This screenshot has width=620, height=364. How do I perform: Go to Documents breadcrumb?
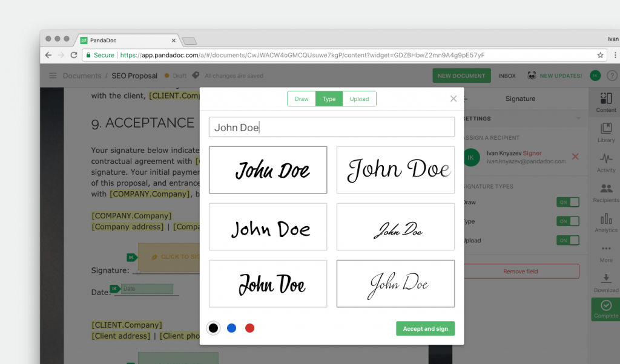coord(82,76)
